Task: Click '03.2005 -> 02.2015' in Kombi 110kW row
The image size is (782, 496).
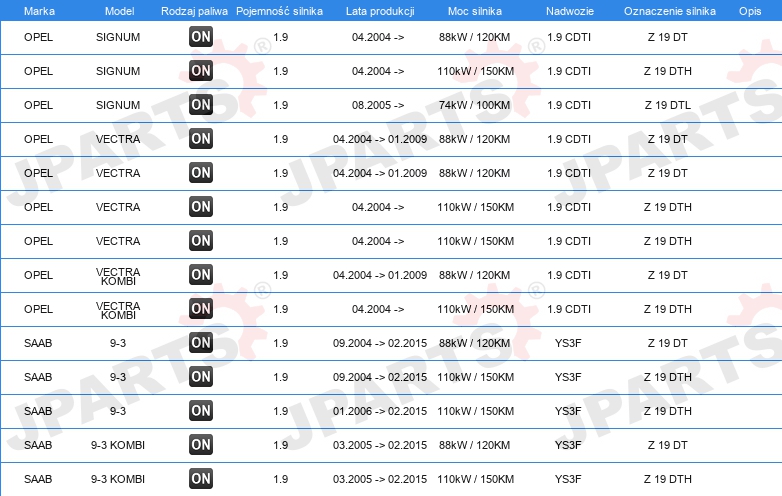Action: (x=380, y=479)
